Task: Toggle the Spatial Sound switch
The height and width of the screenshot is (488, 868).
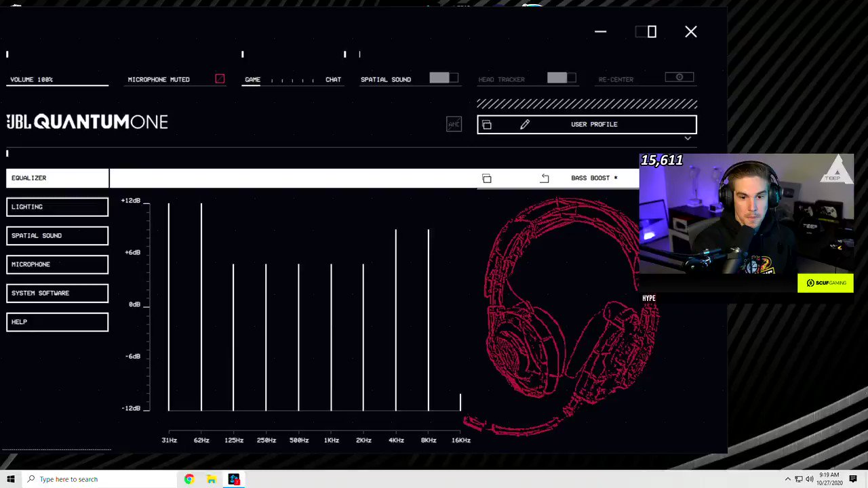Action: pos(443,78)
